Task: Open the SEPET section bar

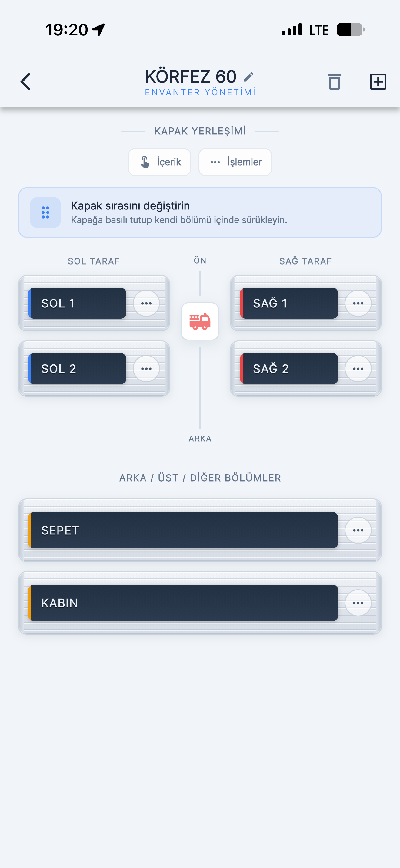Action: point(183,530)
